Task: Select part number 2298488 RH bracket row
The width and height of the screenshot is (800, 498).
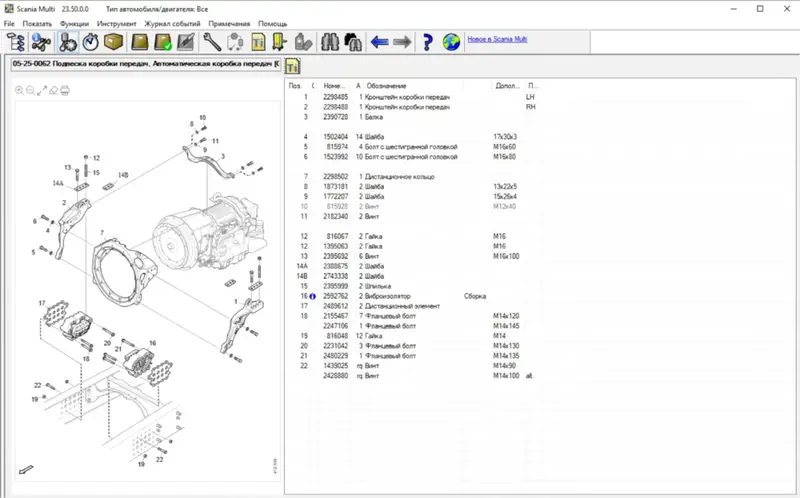Action: (411, 107)
